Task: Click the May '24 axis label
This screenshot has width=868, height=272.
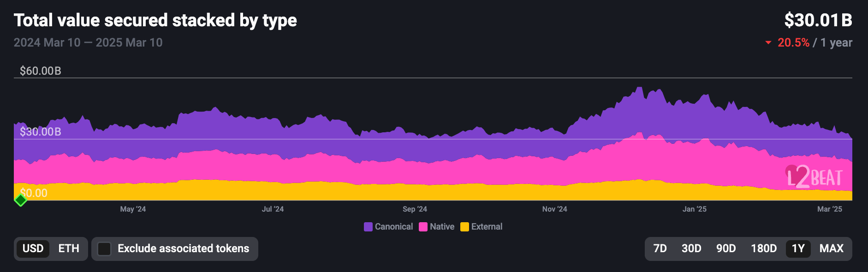Action: (133, 209)
